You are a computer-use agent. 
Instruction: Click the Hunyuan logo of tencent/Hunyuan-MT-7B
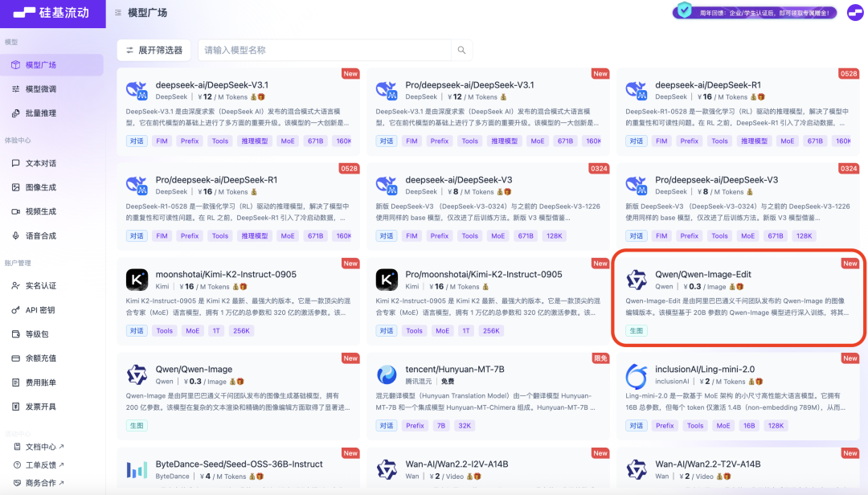(x=387, y=374)
